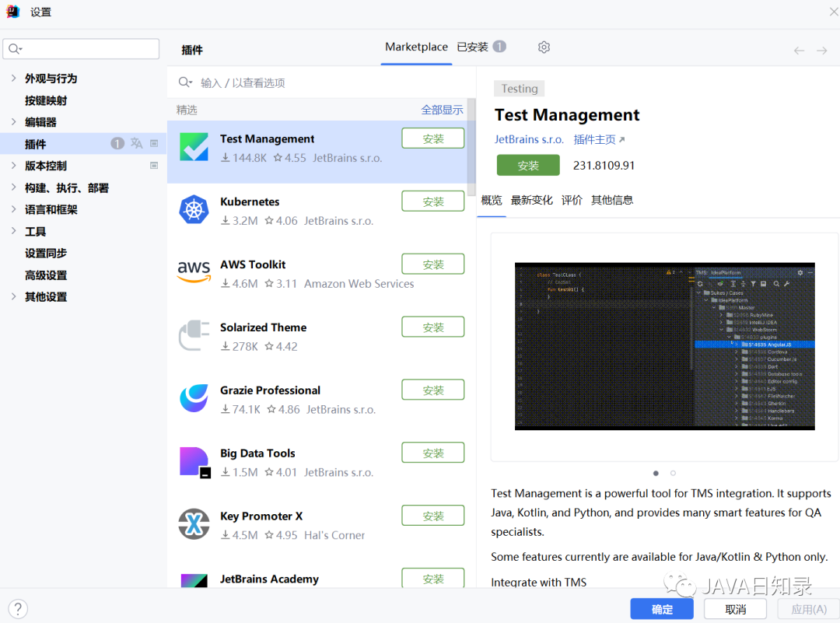Image resolution: width=840 pixels, height=623 pixels.
Task: Open JetBrains s.r.o. vendor link
Action: coord(529,139)
